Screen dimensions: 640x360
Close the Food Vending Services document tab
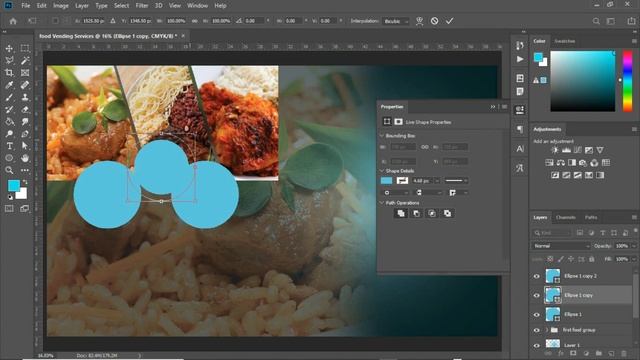coord(183,36)
